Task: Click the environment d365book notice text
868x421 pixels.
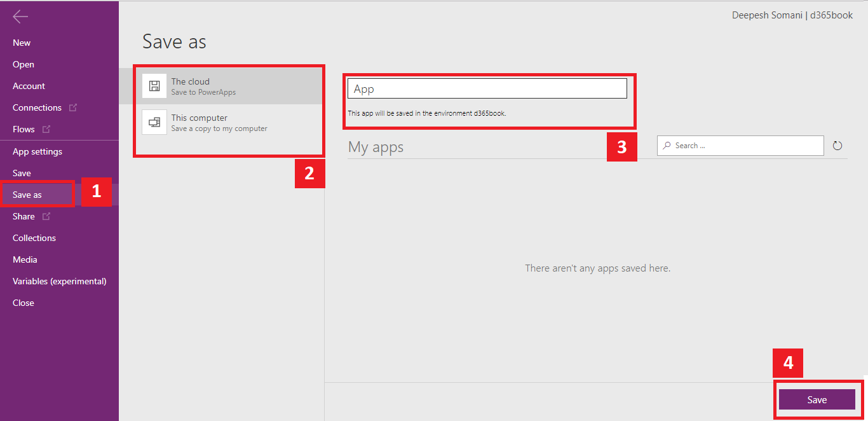Action: (x=427, y=113)
